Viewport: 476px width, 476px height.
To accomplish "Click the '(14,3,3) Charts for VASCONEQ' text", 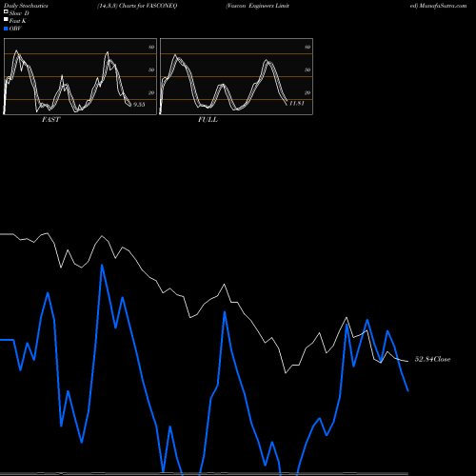I will coord(137,6).
